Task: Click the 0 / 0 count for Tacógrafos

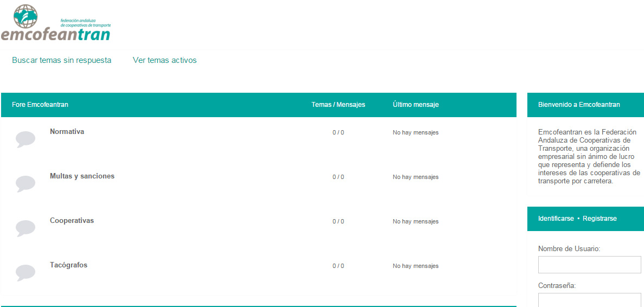Action: coord(339,266)
